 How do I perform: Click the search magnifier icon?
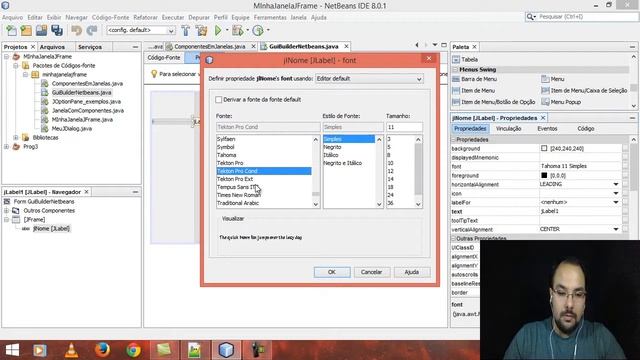[x=531, y=17]
